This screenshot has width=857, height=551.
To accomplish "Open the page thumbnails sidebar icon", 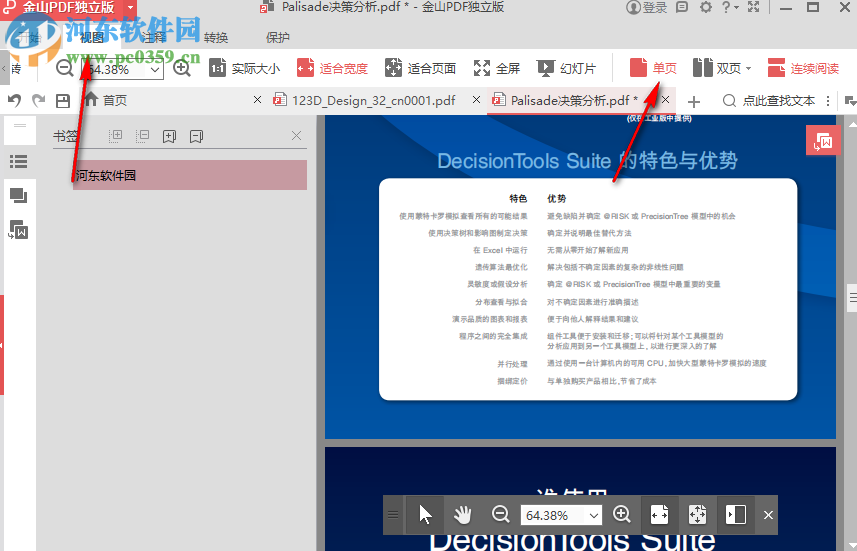I will click(x=19, y=195).
